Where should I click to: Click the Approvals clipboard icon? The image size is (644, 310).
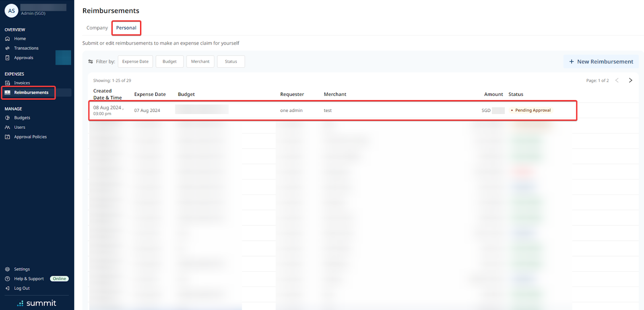coord(7,58)
